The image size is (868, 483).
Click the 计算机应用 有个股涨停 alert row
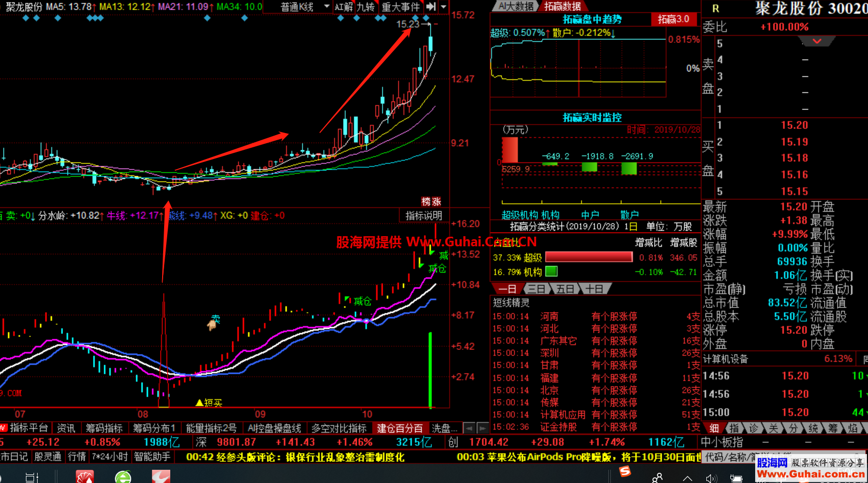tap(596, 415)
